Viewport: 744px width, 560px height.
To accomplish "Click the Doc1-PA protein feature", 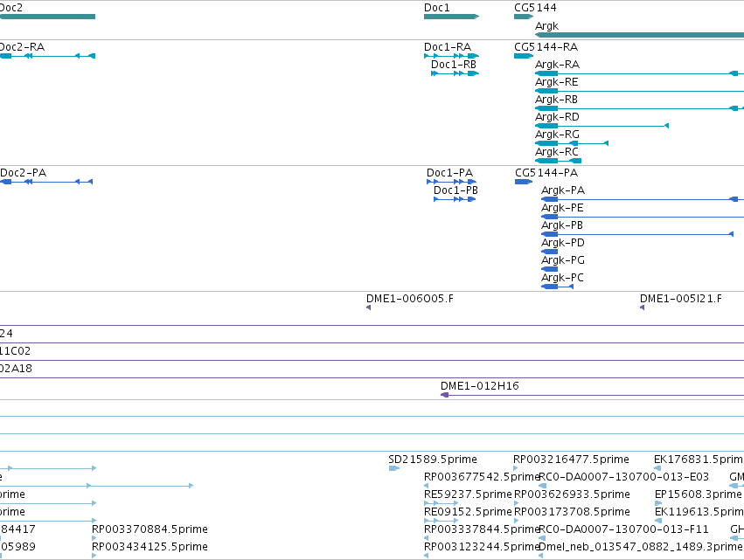I will [451, 182].
